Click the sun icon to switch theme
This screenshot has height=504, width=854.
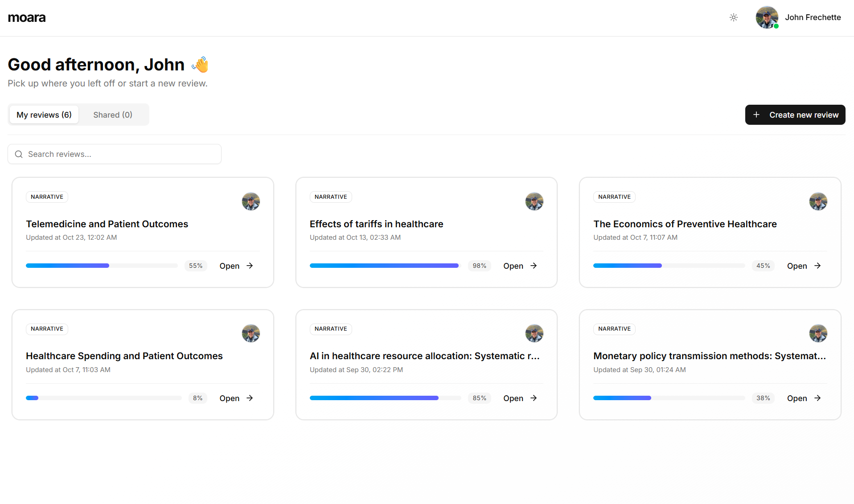tap(733, 17)
